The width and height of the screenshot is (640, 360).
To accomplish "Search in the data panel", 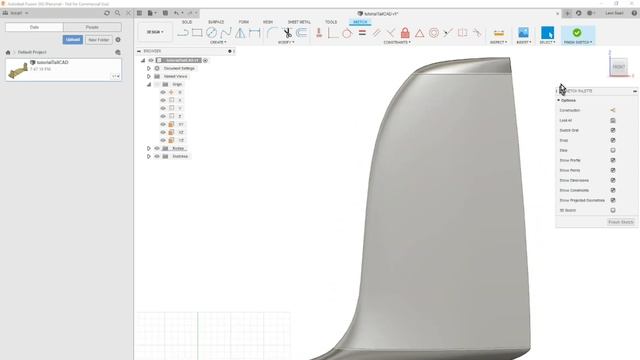I will coord(118,13).
